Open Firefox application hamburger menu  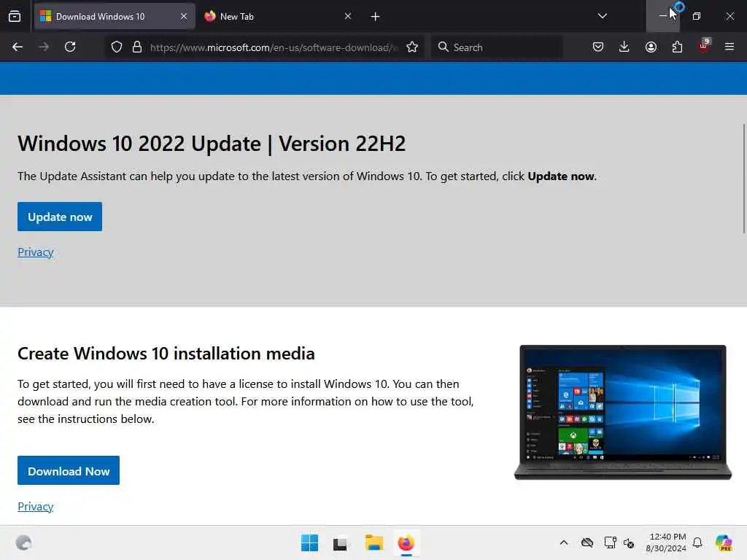729,47
